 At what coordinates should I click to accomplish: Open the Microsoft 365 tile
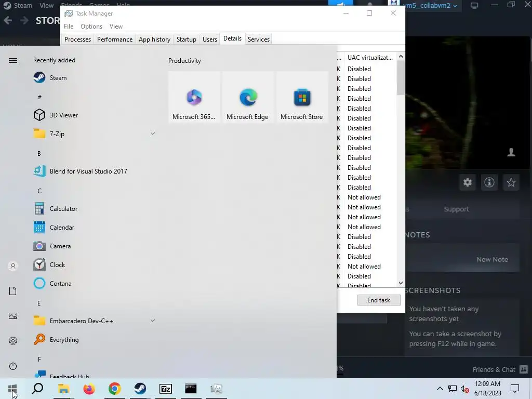point(194,97)
